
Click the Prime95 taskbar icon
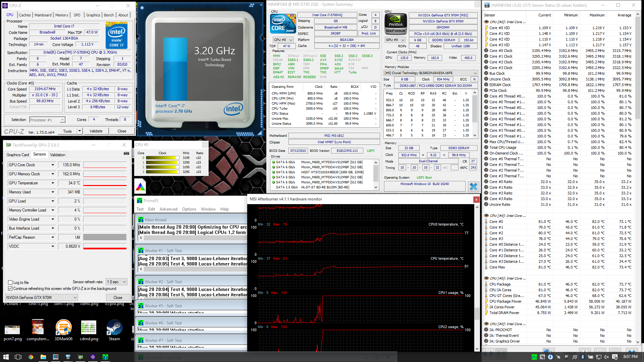coord(105,357)
